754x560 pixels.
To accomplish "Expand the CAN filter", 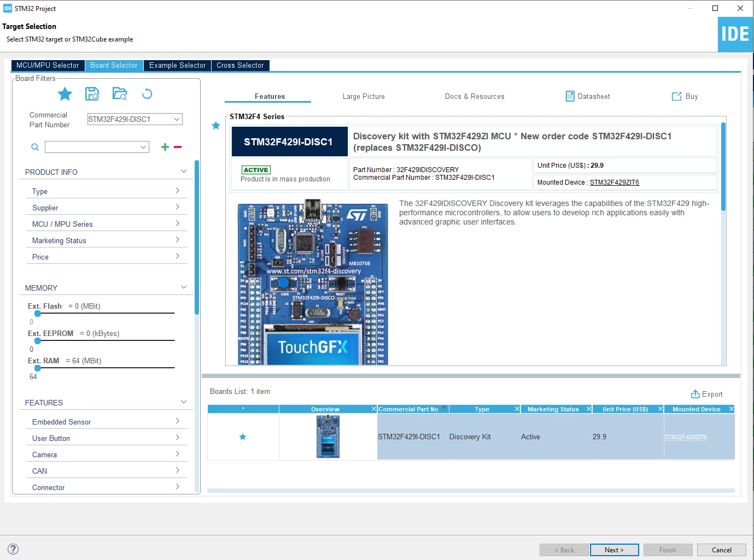I will pos(178,470).
